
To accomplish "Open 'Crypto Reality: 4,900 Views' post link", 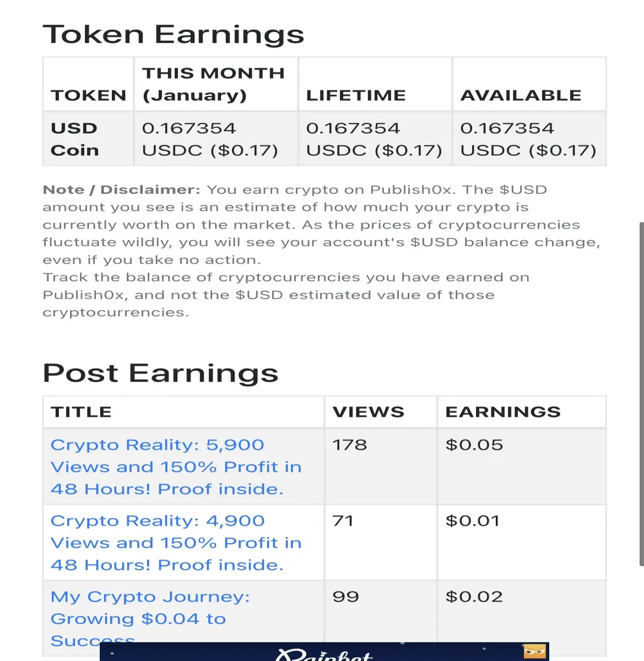I will [176, 543].
